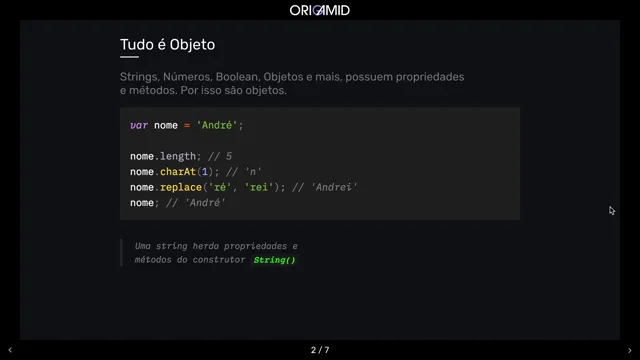Click the 2 / 7 slide counter
Screen dimensions: 640x360
pos(320,350)
